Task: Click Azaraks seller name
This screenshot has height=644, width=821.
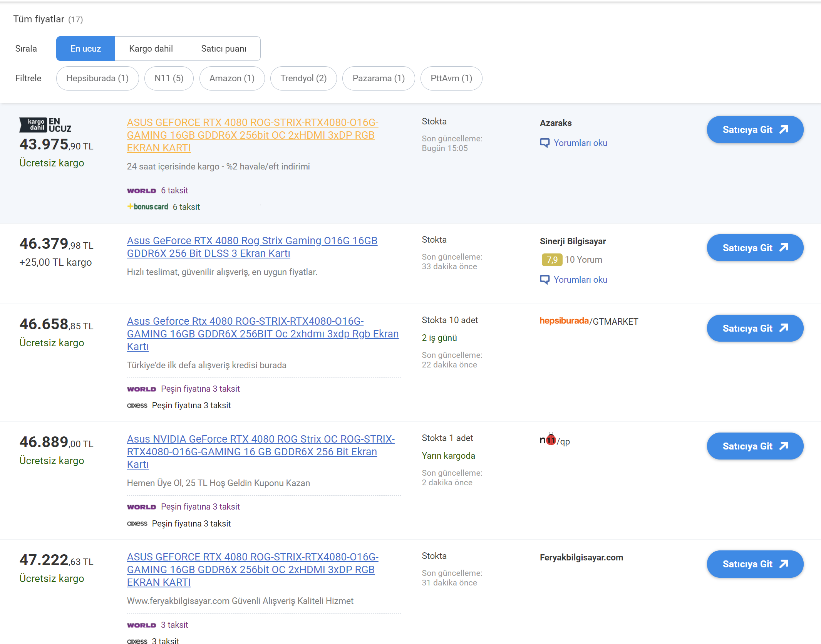Action: [x=556, y=123]
